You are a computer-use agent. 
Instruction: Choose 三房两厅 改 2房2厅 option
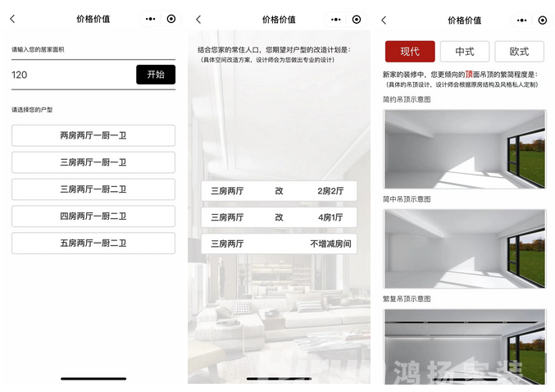coord(279,191)
